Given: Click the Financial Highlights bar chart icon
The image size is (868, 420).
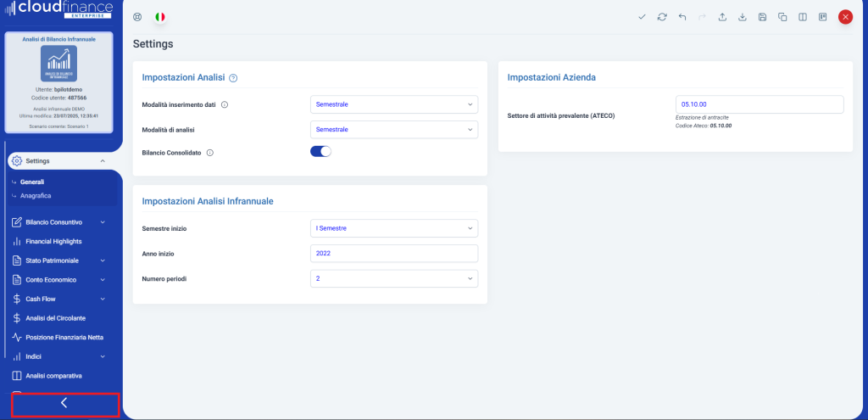Looking at the screenshot, I should [x=17, y=242].
